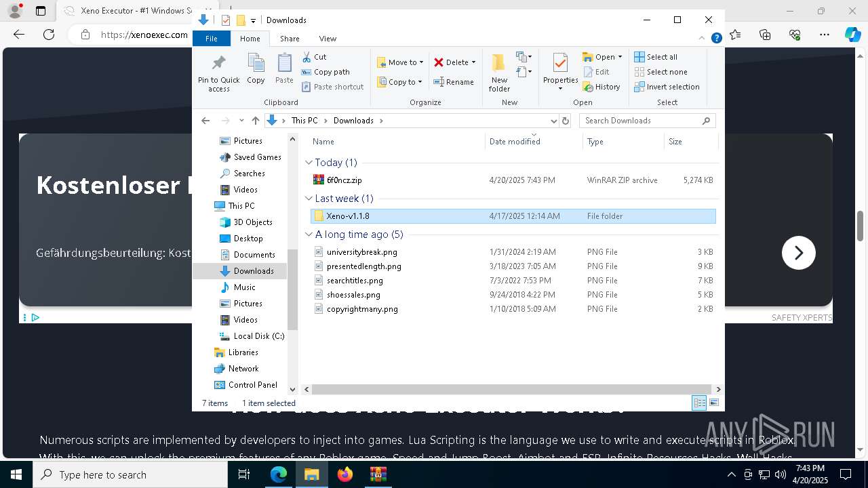Click Invert selection
The image size is (868, 488).
tap(667, 87)
